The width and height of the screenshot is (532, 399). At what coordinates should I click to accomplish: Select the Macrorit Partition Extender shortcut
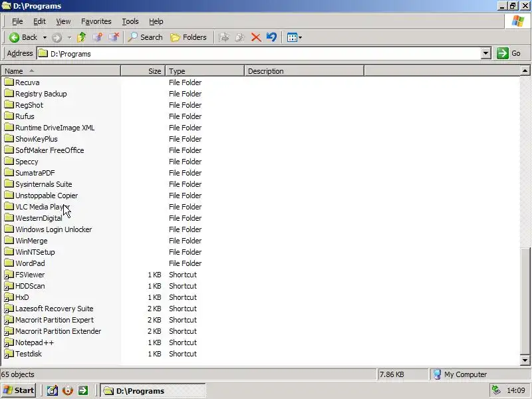pyautogui.click(x=53, y=331)
